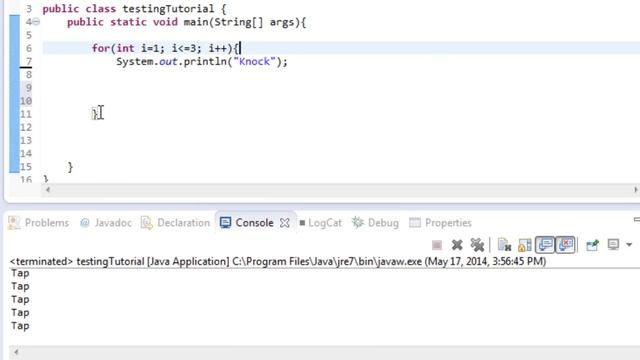The image size is (640, 360).
Task: Remove all terminated launches double-X icon
Action: click(477, 245)
